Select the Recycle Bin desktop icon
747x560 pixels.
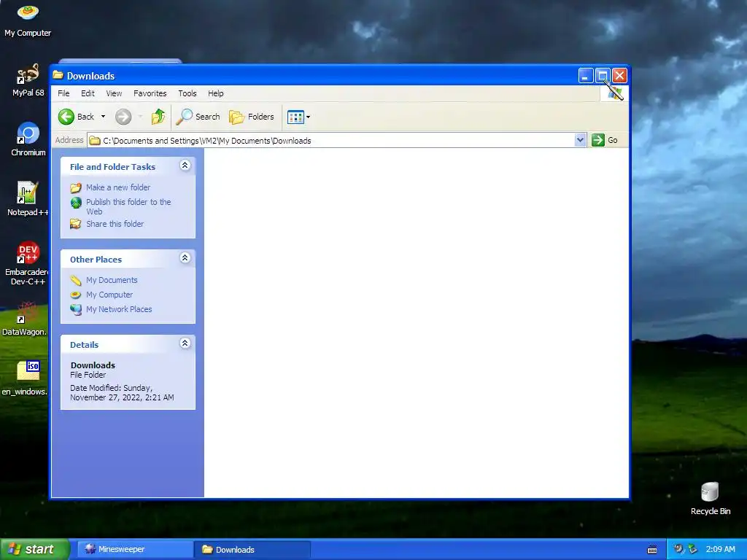711,499
